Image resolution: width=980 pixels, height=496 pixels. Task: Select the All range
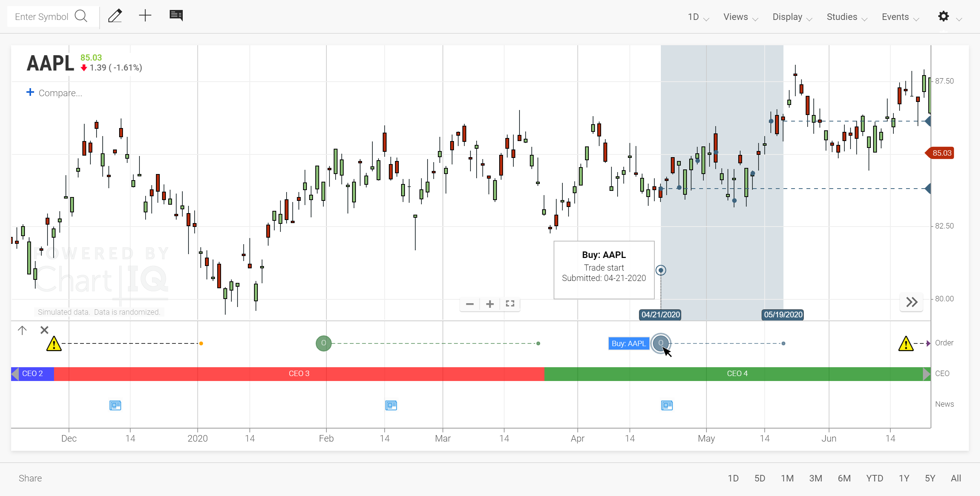(x=956, y=478)
